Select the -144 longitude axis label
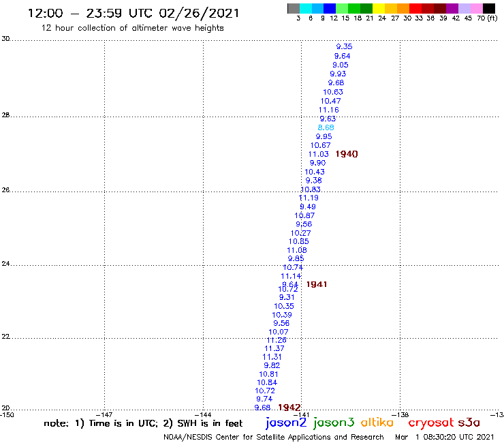This screenshot has width=504, height=443. [203, 415]
